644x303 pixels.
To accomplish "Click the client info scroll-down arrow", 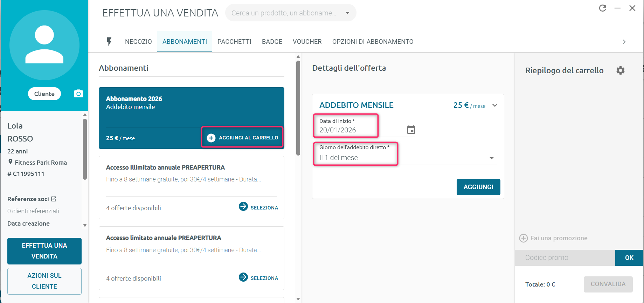I will click(85, 225).
